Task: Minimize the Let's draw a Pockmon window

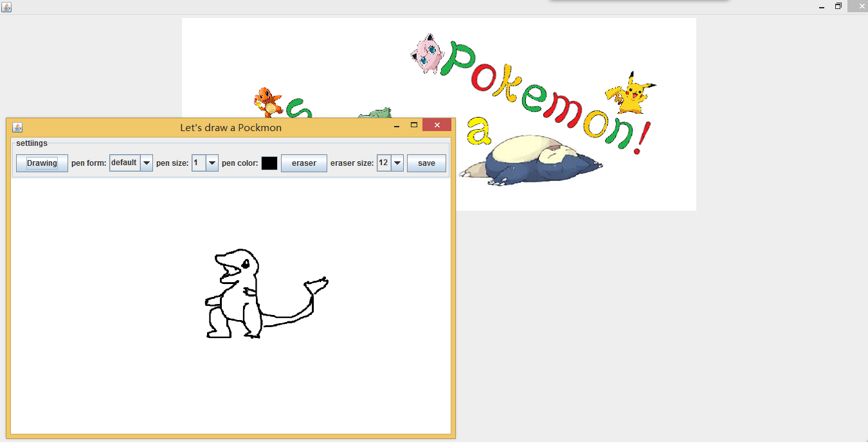Action: click(x=397, y=126)
